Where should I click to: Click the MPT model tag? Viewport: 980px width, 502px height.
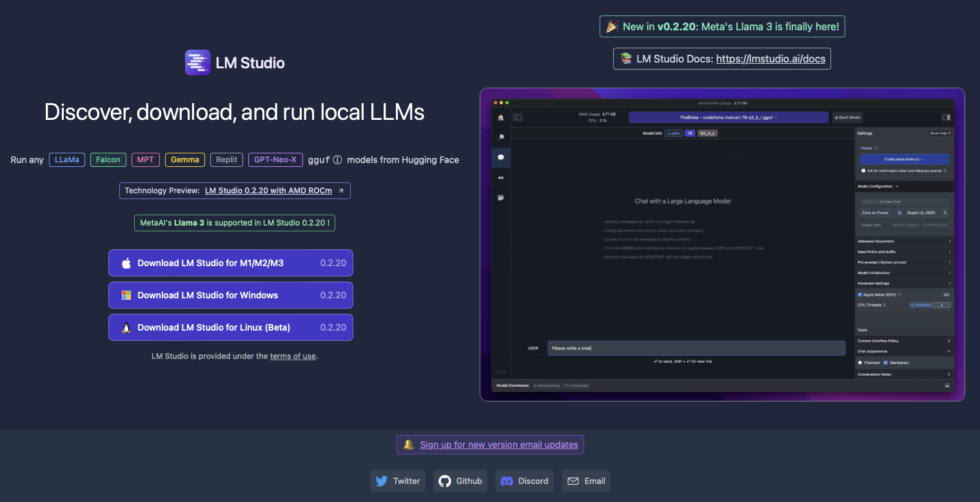[146, 160]
